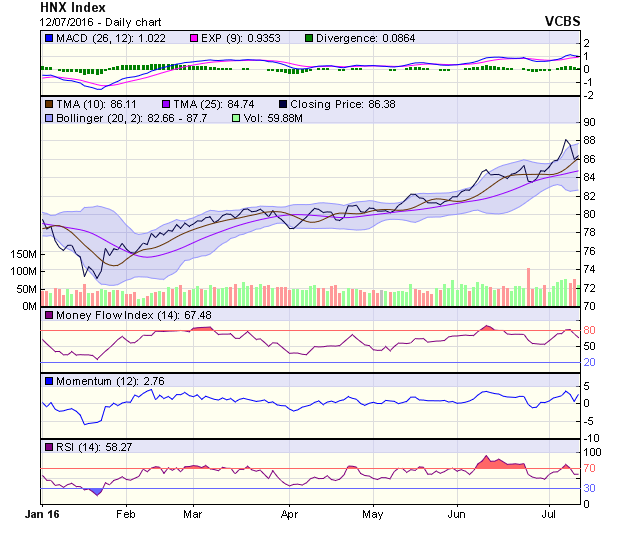This screenshot has width=620, height=535.
Task: Select the blue Momentum (12) legend swatch
Action: click(49, 381)
